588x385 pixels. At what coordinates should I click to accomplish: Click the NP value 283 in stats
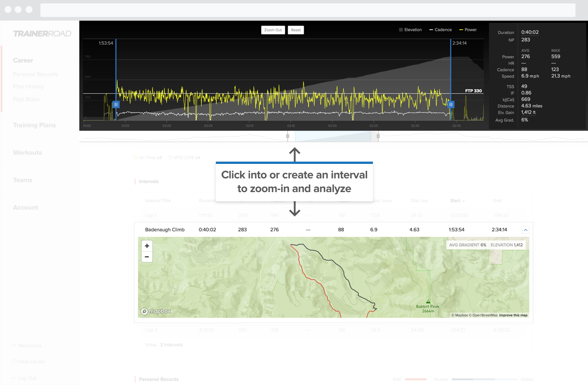point(526,40)
